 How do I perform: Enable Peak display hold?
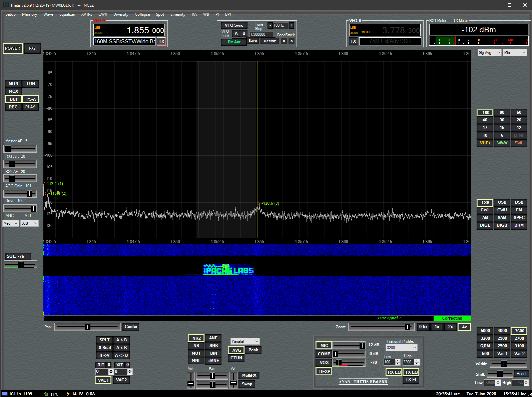[253, 350]
